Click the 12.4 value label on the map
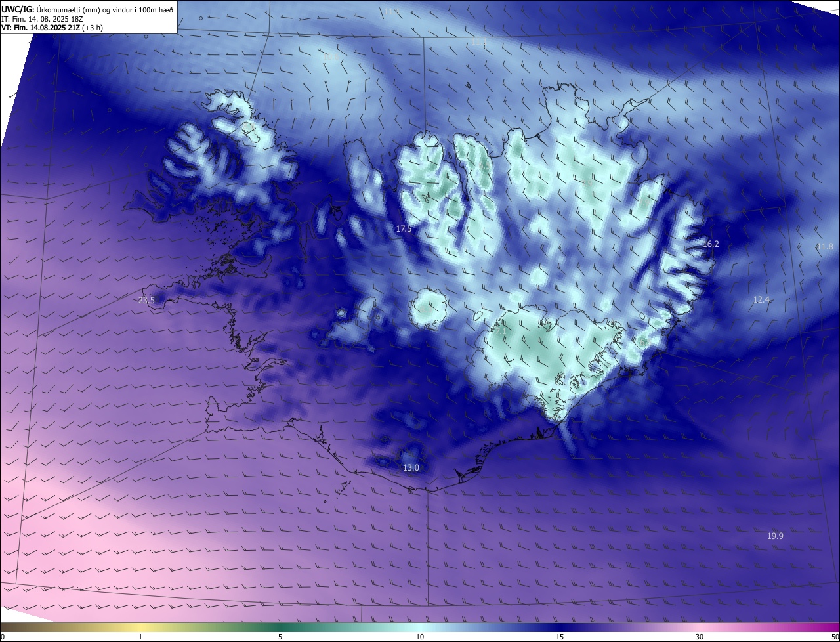 coord(761,299)
